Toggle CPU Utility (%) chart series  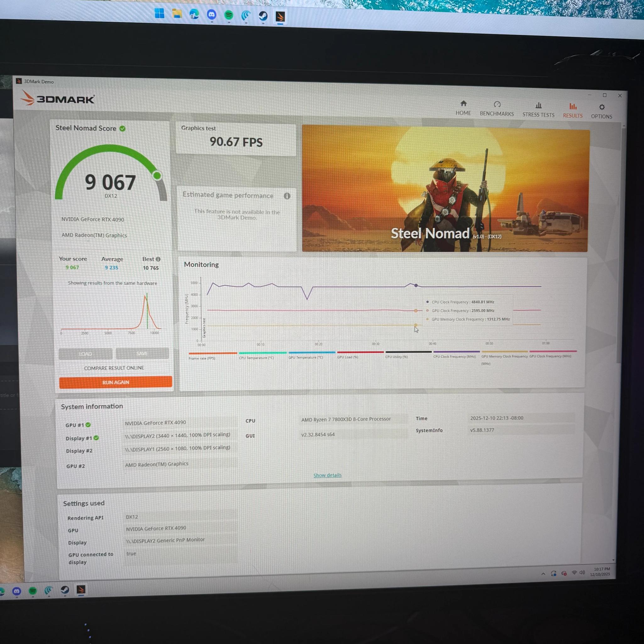coord(408,354)
